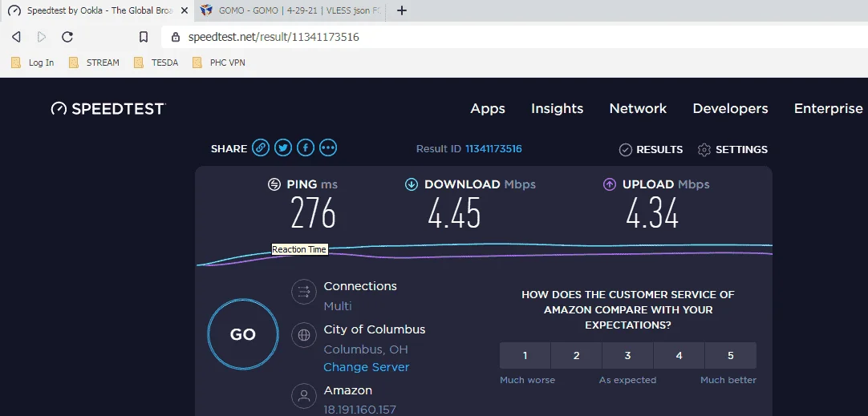Rate customer service 1 Much worse

click(525, 355)
